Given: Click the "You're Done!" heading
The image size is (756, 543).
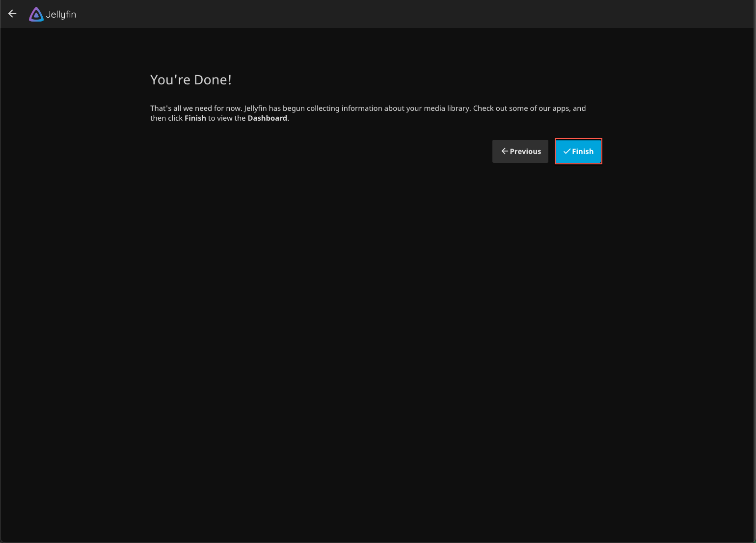Looking at the screenshot, I should (191, 80).
